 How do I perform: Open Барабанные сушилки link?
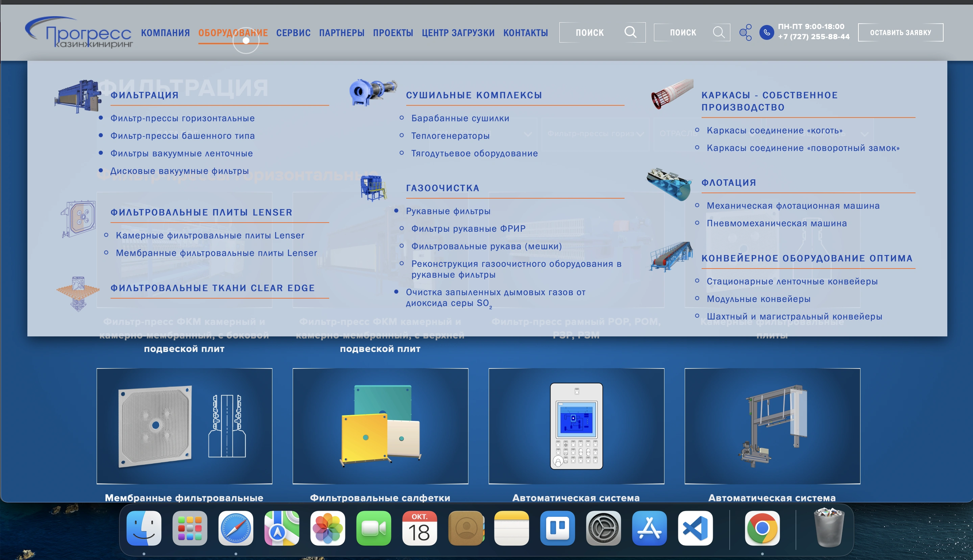[460, 118]
